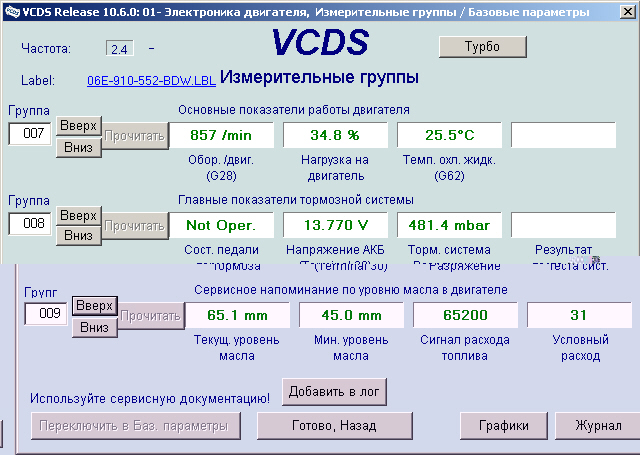
Task: Click the group 007 number field
Action: [30, 133]
